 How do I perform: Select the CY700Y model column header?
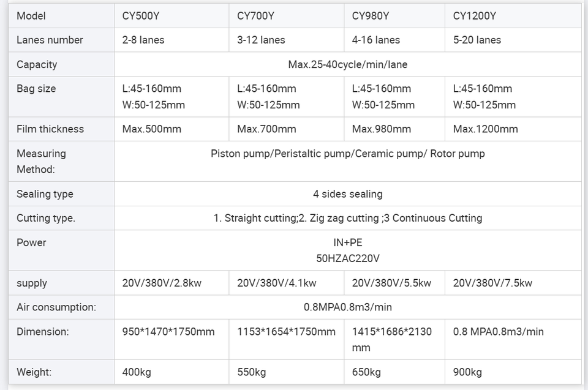coord(255,15)
